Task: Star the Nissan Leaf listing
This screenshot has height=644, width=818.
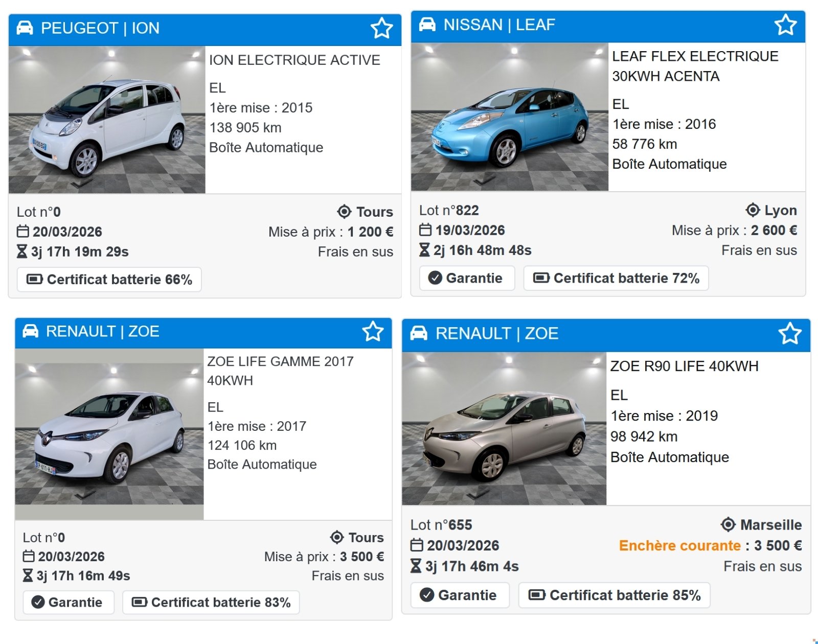Action: 785,25
